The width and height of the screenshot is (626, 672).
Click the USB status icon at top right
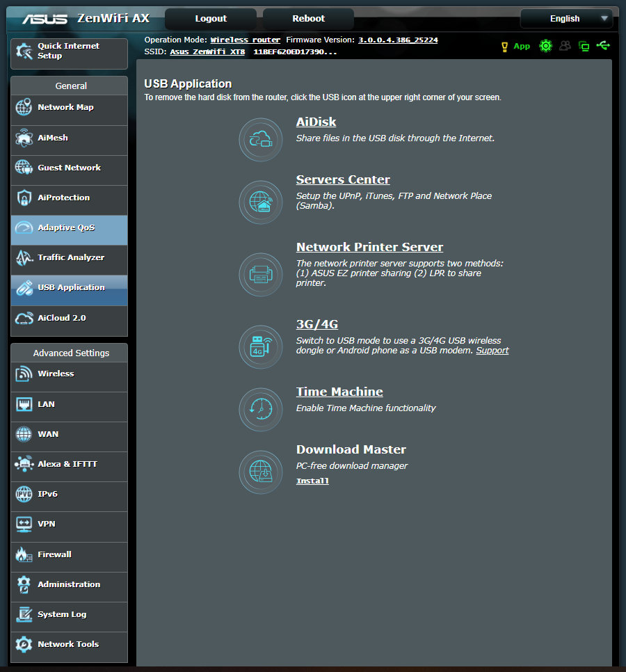pos(603,45)
